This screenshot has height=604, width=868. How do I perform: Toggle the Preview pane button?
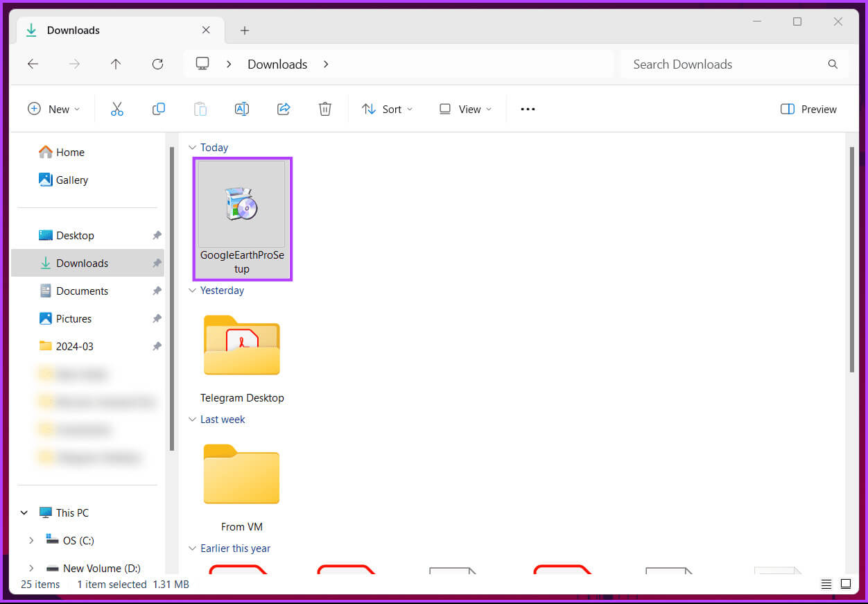[808, 109]
